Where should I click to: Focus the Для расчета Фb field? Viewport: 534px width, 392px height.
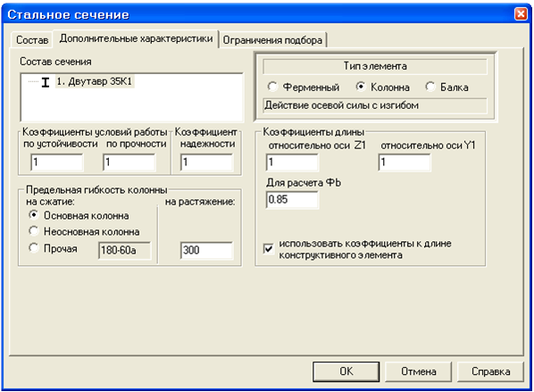click(292, 199)
